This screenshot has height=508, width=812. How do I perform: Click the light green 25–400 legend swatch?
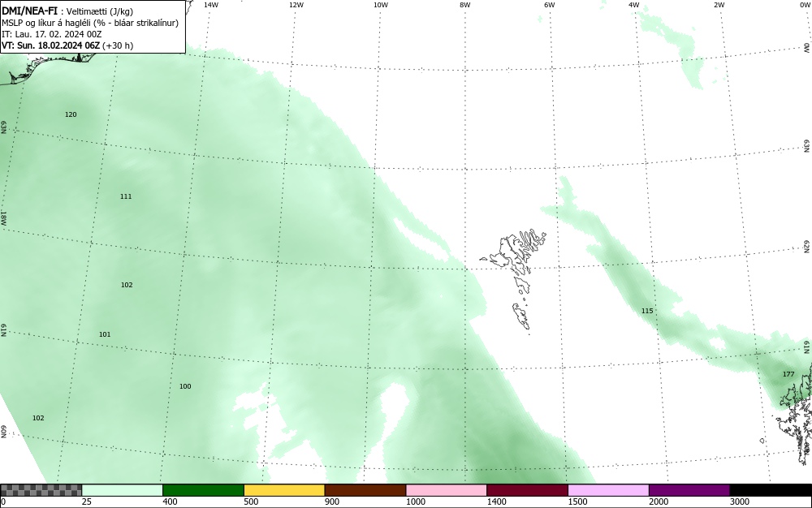tap(123, 490)
